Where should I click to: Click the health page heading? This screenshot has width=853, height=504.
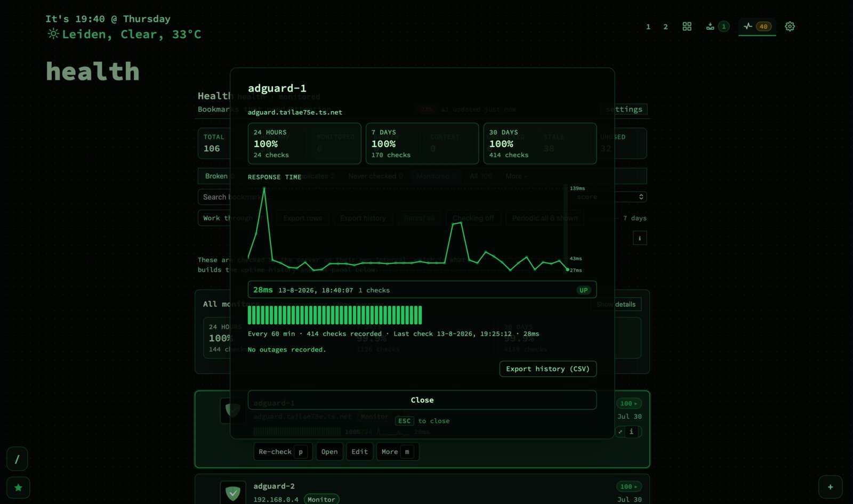pos(93,71)
